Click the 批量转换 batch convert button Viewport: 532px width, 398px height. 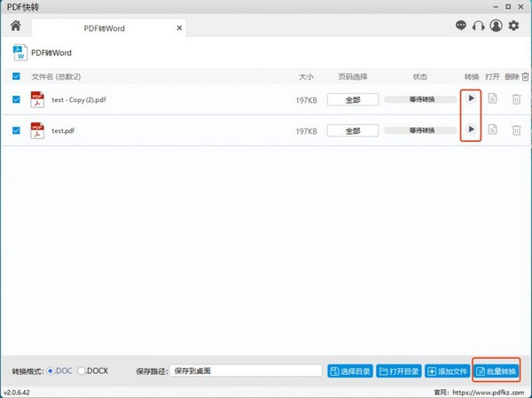[496, 371]
